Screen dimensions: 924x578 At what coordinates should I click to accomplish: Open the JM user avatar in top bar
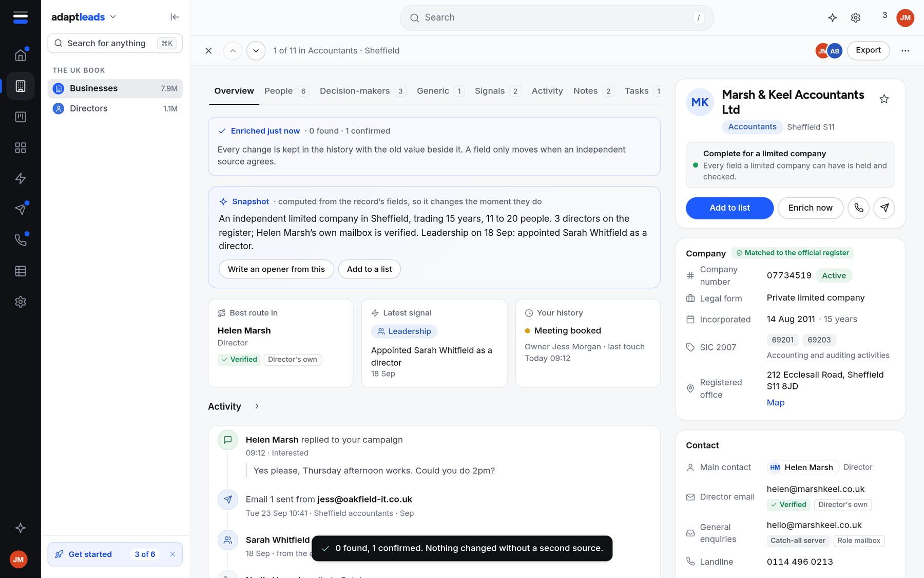[x=905, y=17]
